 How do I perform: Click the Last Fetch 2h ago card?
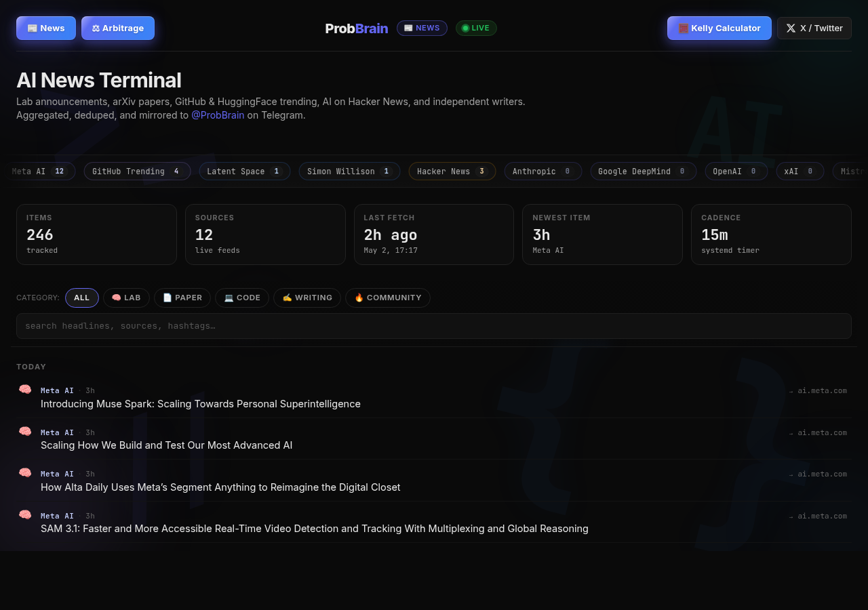[434, 235]
